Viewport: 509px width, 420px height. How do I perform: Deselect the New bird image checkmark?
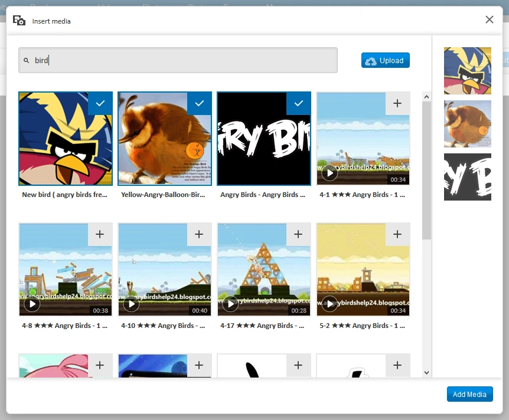[100, 103]
